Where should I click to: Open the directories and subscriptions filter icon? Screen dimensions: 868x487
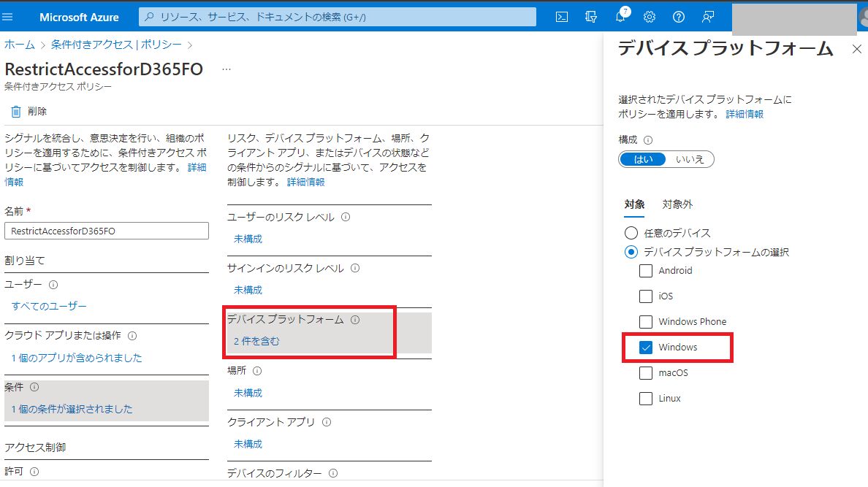coord(590,17)
